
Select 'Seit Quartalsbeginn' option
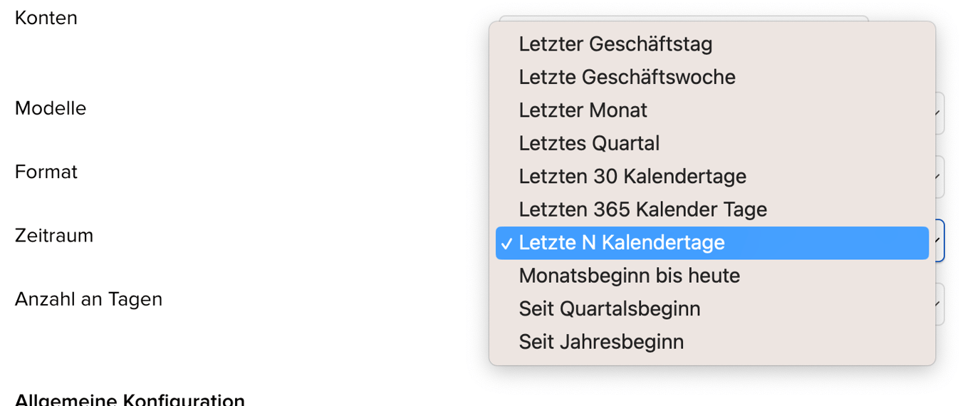tap(609, 309)
